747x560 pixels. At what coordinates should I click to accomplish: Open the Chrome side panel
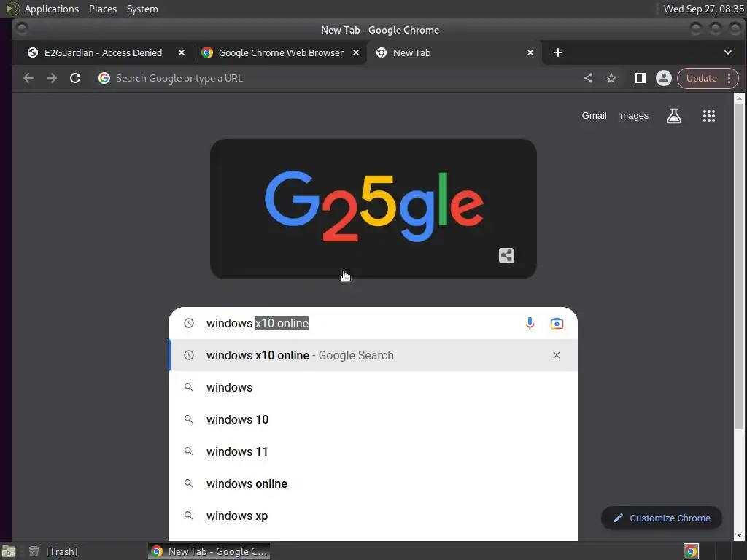coord(640,78)
